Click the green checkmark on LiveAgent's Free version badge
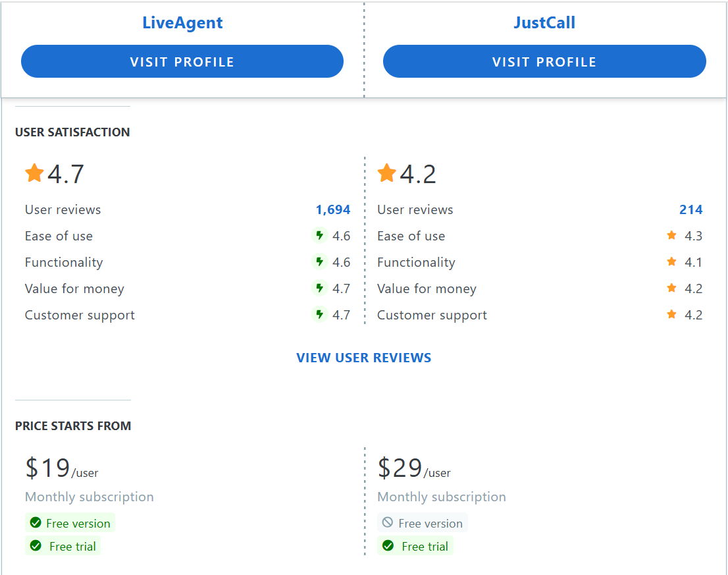The width and height of the screenshot is (728, 575). tap(36, 523)
